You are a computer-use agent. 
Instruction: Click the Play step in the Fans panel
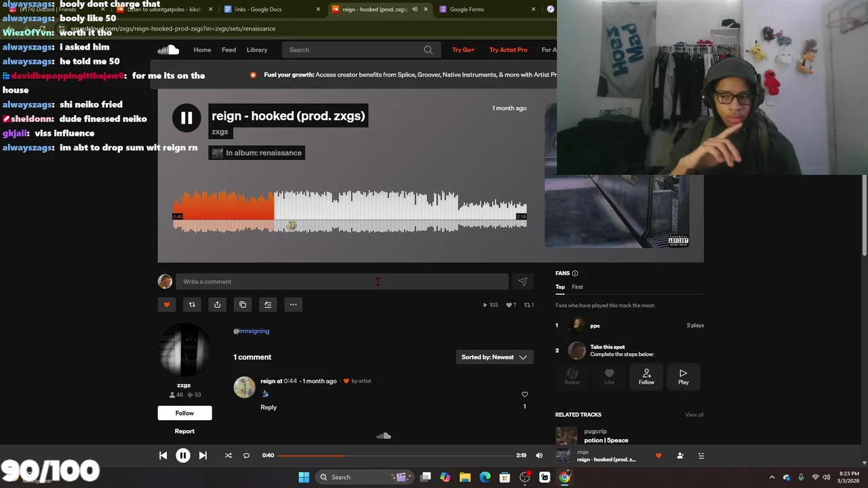[683, 376]
